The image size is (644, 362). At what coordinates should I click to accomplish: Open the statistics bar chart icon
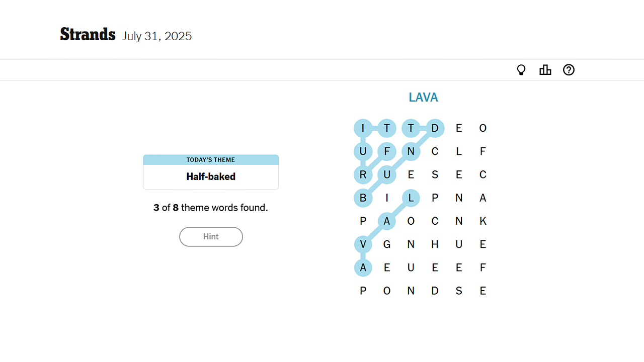pos(545,70)
